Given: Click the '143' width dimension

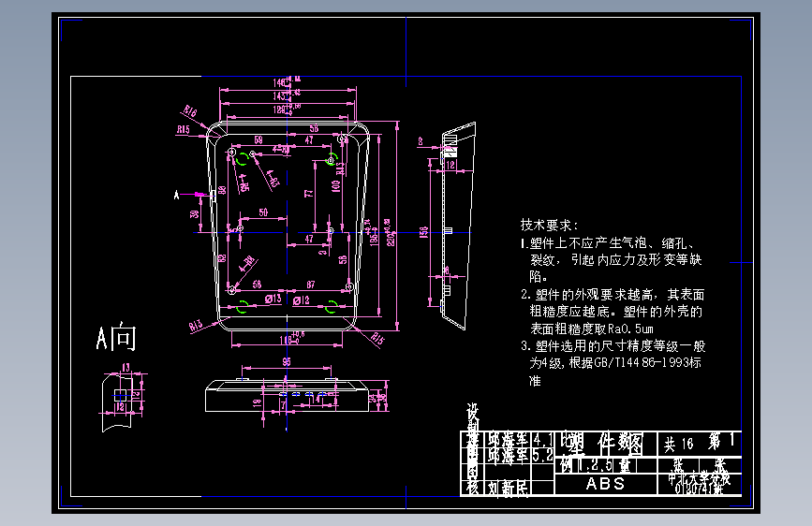Looking at the screenshot, I should coord(280,95).
